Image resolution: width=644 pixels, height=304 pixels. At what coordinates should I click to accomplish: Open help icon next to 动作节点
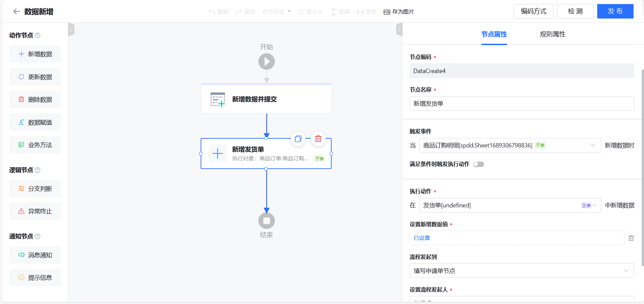click(38, 35)
